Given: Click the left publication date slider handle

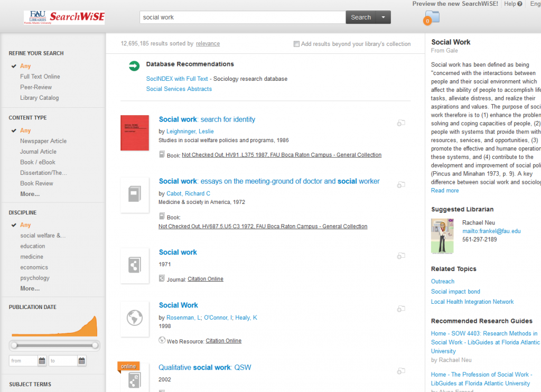Looking at the screenshot, I should 14,346.
